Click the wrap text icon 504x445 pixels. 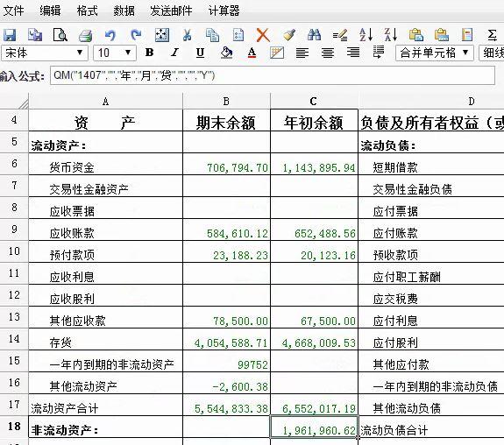click(x=379, y=53)
